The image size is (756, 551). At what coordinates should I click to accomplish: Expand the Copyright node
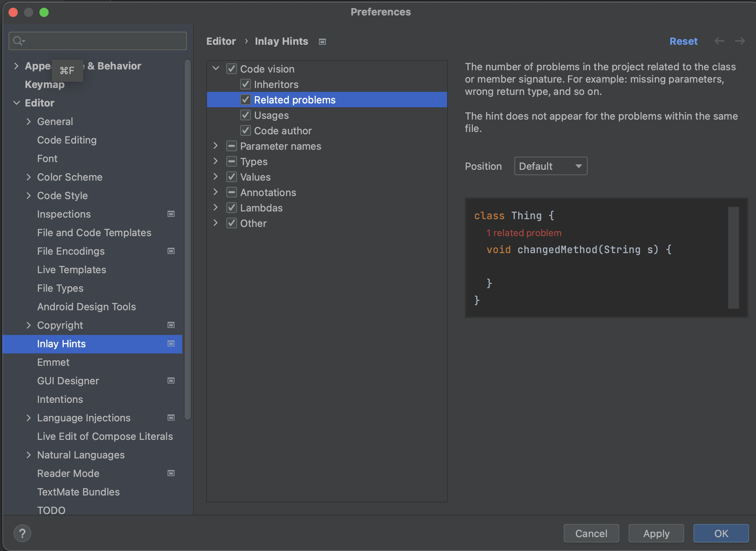[x=29, y=325]
